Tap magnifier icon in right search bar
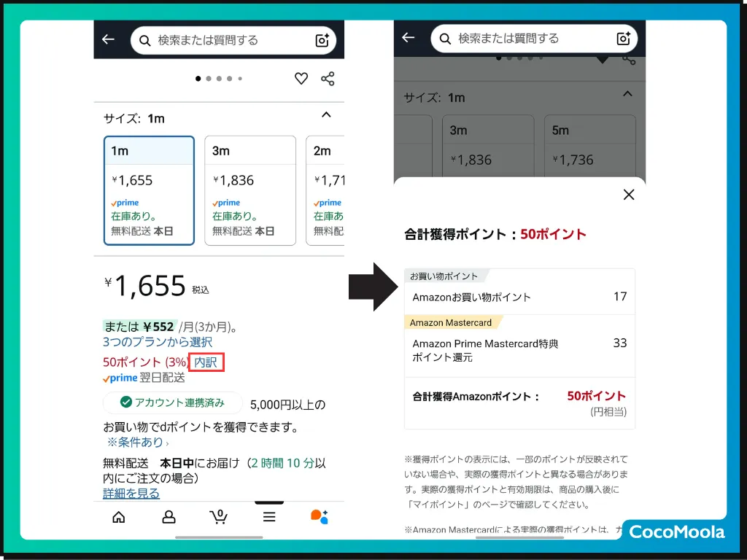747x560 pixels. tap(445, 39)
